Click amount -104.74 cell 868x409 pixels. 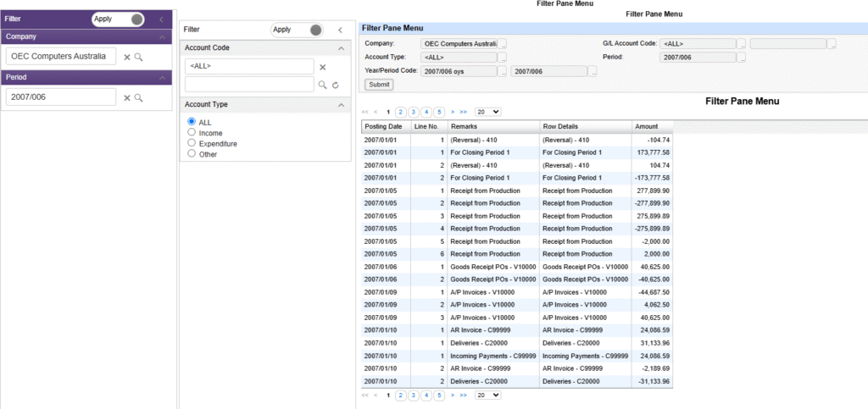pyautogui.click(x=652, y=140)
